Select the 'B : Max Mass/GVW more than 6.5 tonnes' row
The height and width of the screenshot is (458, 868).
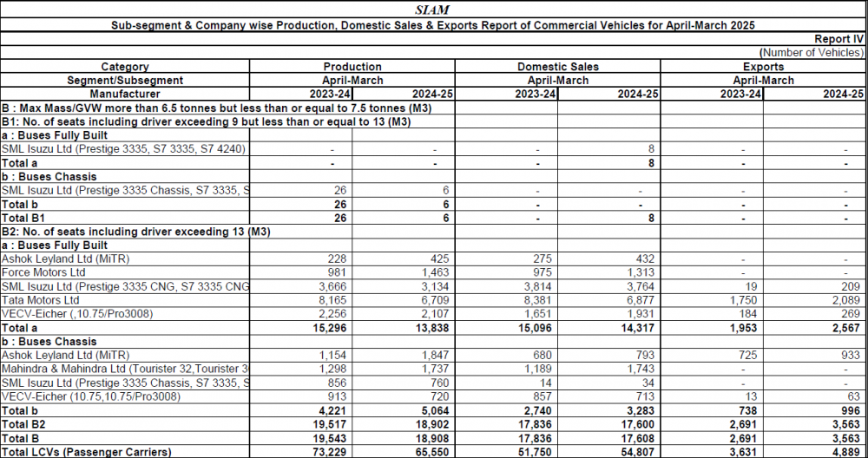(x=217, y=108)
